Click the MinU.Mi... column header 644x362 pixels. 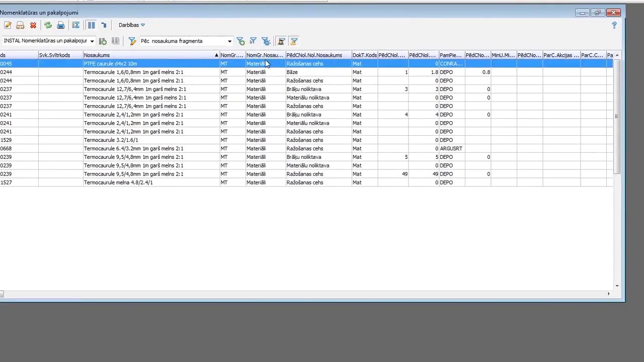(x=503, y=55)
